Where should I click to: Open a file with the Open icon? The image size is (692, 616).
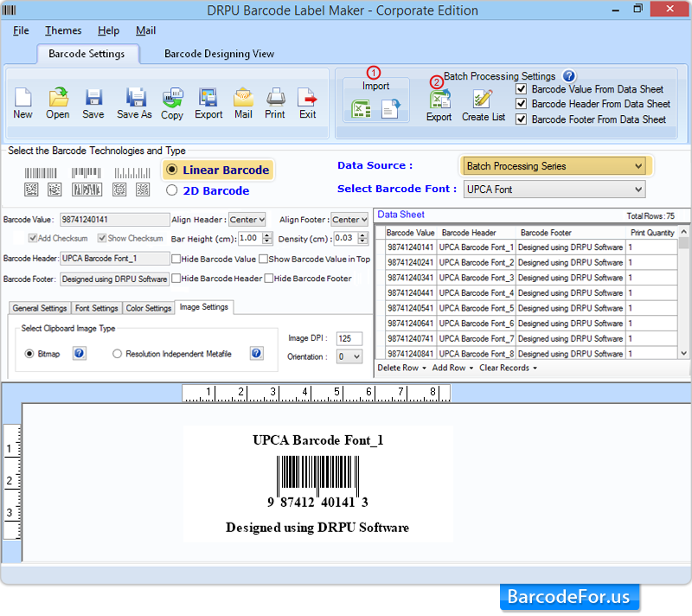tap(58, 97)
